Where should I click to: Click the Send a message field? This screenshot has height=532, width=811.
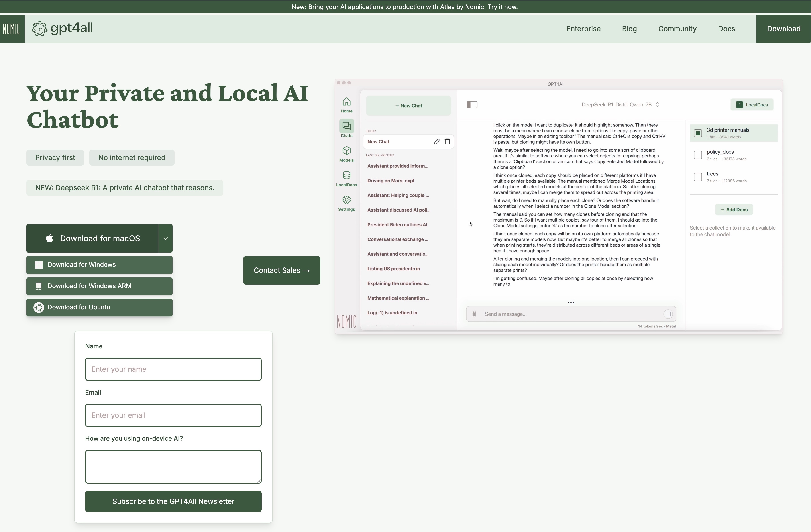[571, 314]
